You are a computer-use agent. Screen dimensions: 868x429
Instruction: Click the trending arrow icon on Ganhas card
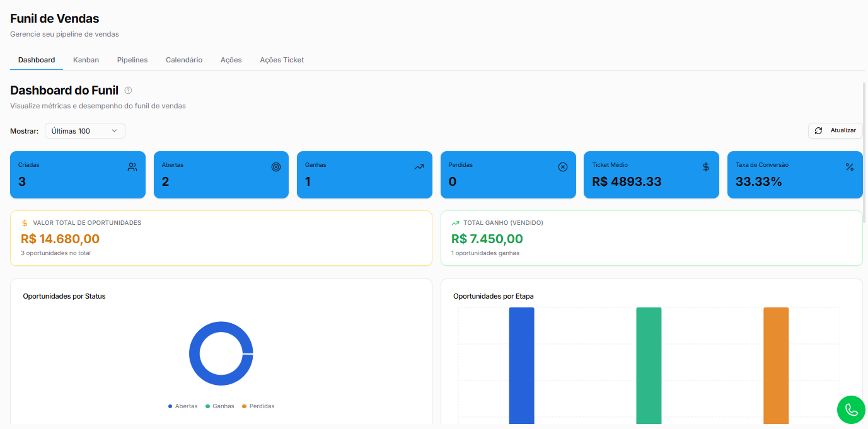(419, 167)
